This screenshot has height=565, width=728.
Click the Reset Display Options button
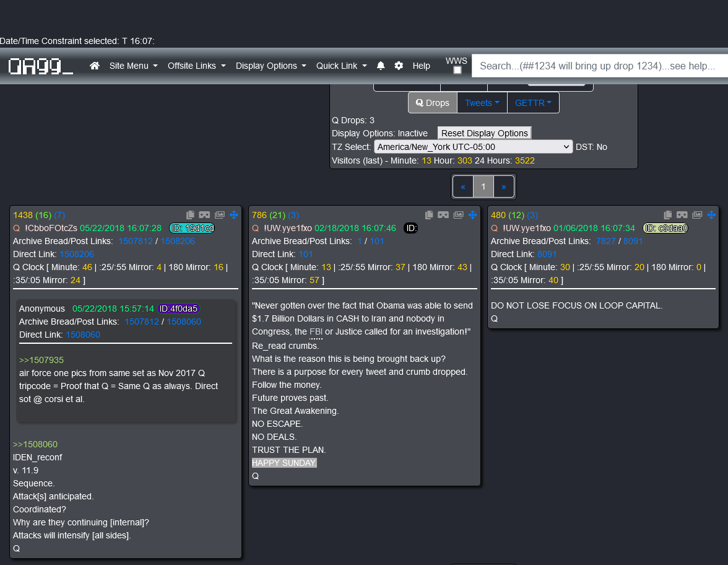[484, 133]
